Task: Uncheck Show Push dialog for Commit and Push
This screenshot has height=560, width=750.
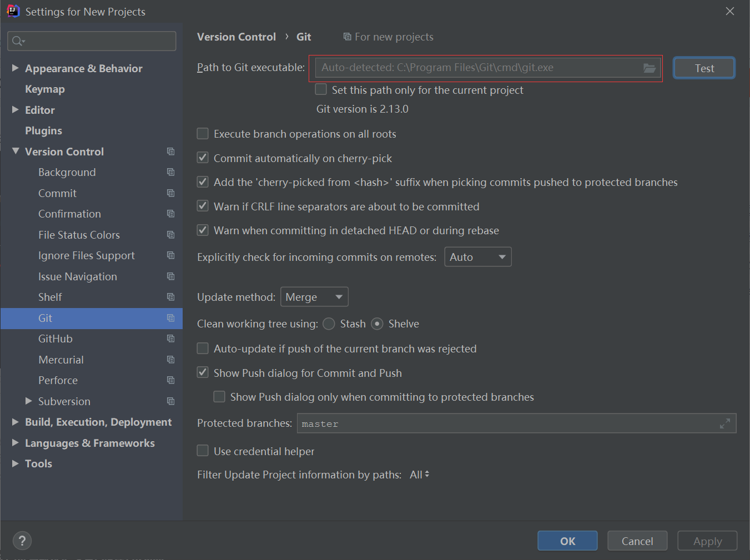Action: coord(203,372)
